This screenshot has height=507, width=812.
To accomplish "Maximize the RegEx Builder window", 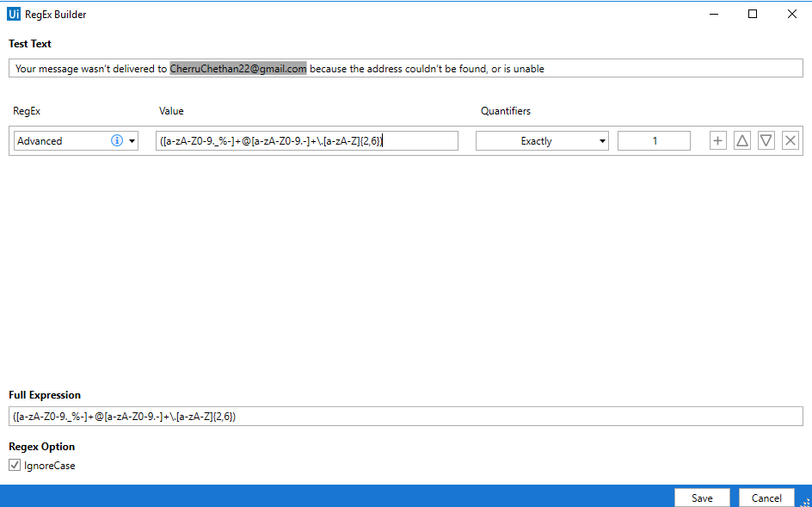I will coord(753,14).
